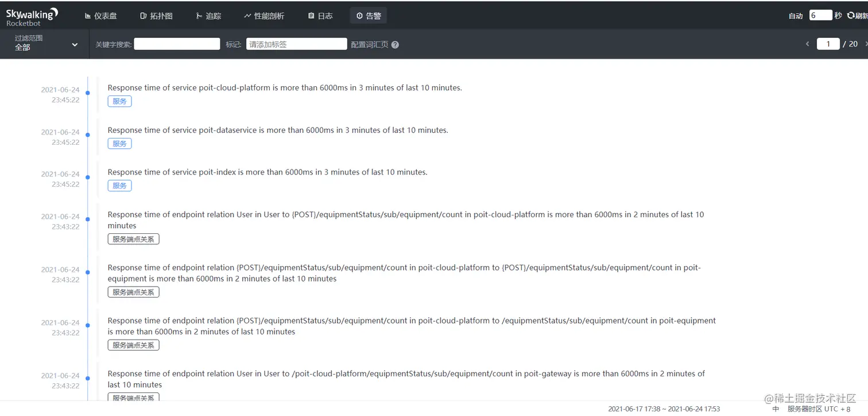Edit the refresh interval value 6

tap(822, 15)
